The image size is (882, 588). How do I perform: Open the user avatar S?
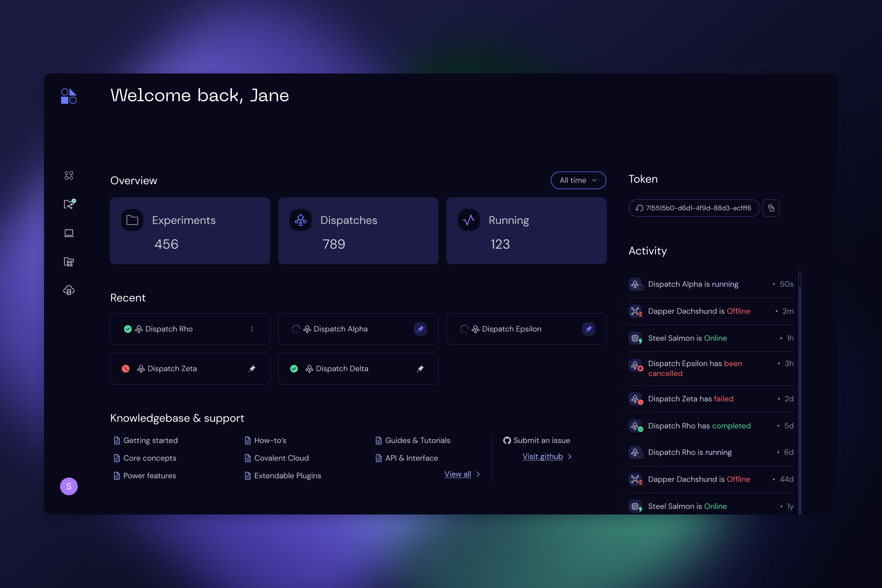coord(69,486)
